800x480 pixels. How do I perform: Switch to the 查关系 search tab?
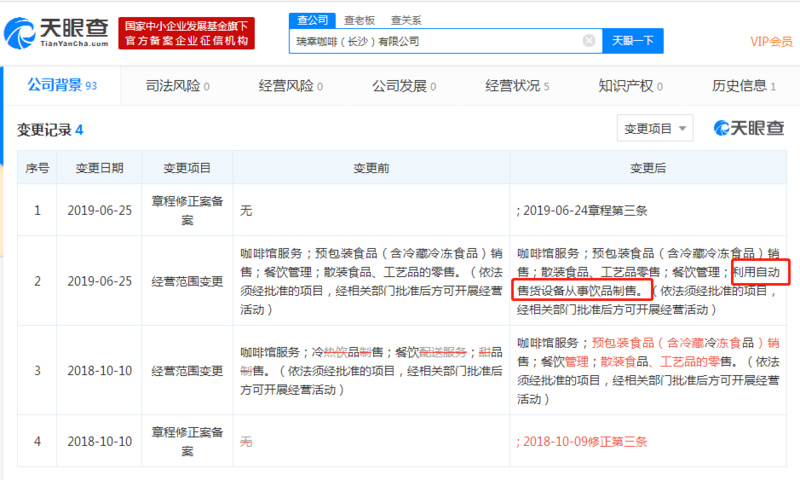tap(406, 20)
